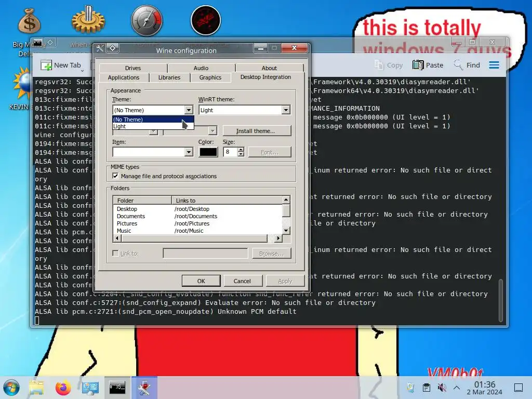Screen dimensions: 532x399
Task: Launch Firefox from the taskbar
Action: [x=63, y=388]
